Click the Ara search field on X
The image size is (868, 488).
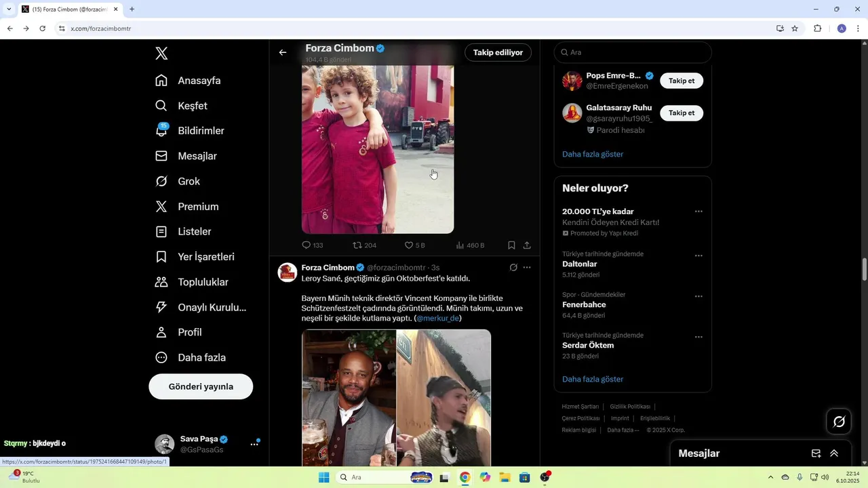click(633, 52)
